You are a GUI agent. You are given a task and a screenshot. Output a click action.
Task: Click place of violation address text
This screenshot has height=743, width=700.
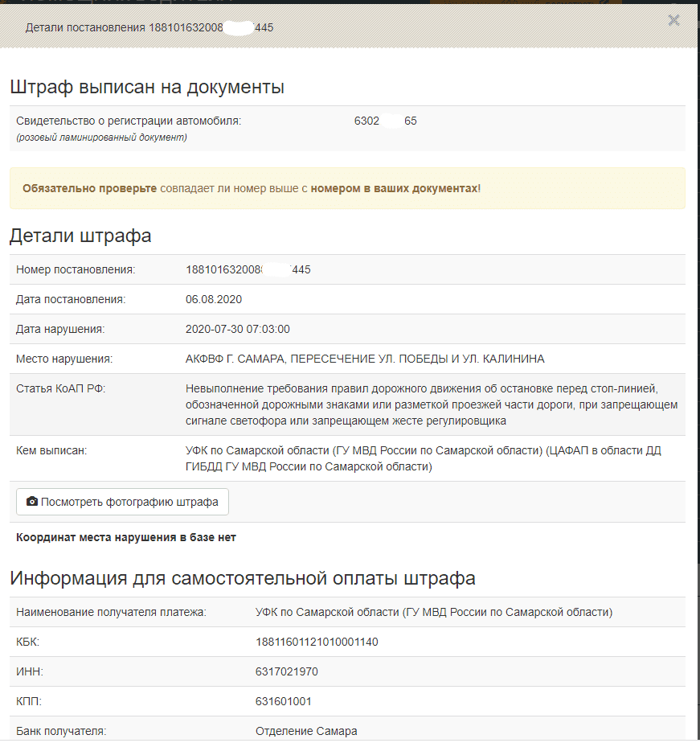365,359
